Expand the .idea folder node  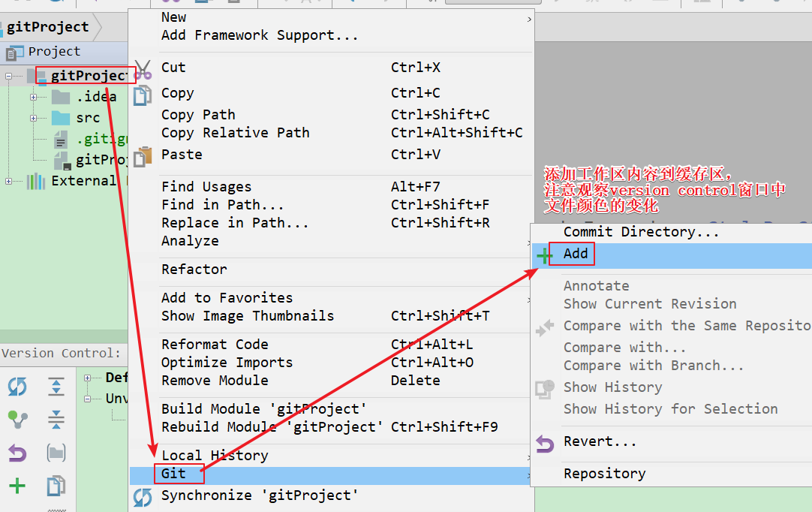[x=34, y=97]
